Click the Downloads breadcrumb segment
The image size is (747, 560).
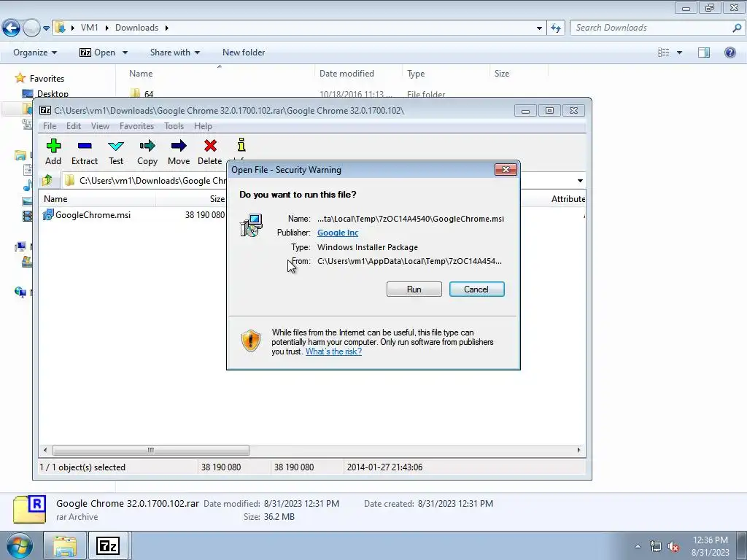[x=136, y=28]
